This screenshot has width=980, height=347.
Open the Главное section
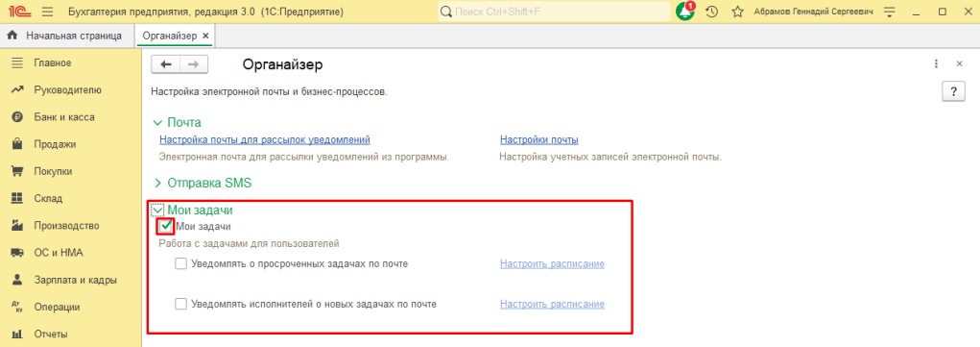[x=53, y=62]
